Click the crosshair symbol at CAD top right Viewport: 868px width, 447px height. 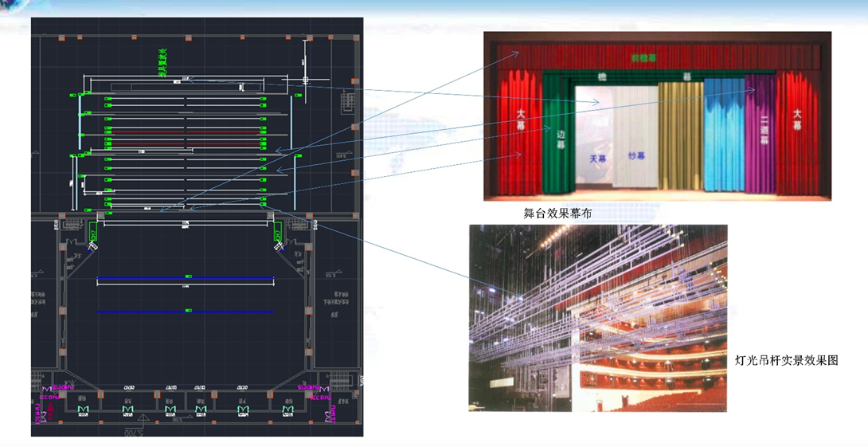click(305, 80)
